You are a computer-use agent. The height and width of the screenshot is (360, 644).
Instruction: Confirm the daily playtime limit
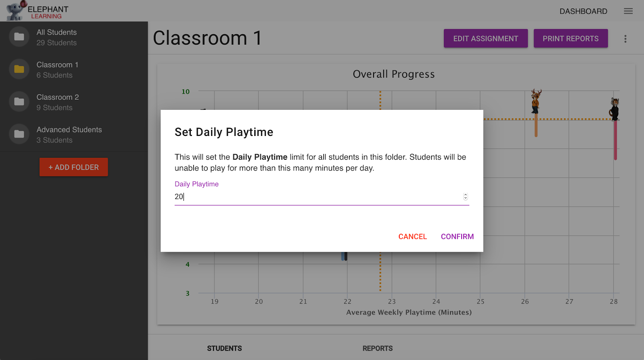tap(457, 237)
